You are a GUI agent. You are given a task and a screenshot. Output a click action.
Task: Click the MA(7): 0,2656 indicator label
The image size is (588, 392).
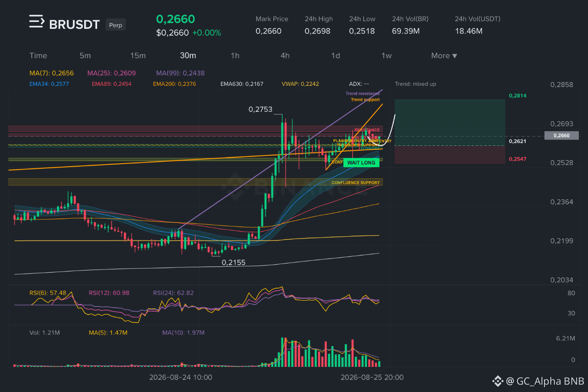point(52,73)
